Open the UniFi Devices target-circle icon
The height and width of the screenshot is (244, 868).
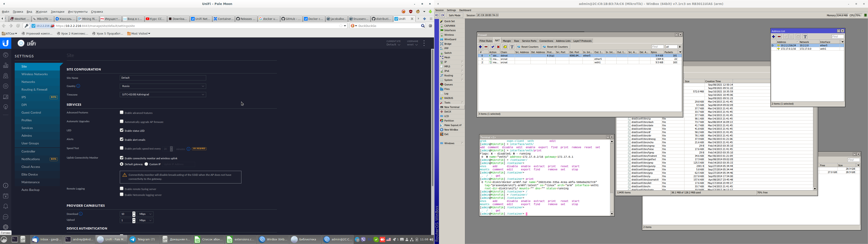pyautogui.click(x=5, y=86)
